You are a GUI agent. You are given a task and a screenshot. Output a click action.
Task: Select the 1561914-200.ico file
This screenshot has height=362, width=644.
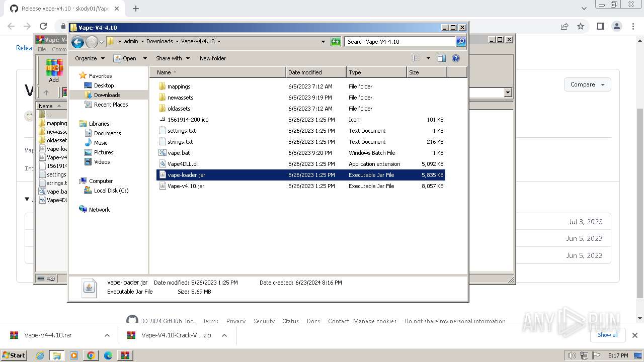point(188,120)
